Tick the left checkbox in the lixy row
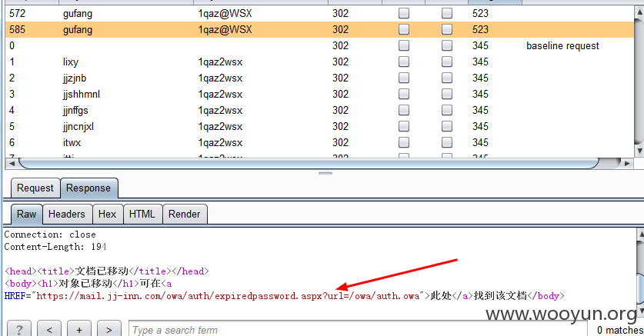 [x=404, y=62]
